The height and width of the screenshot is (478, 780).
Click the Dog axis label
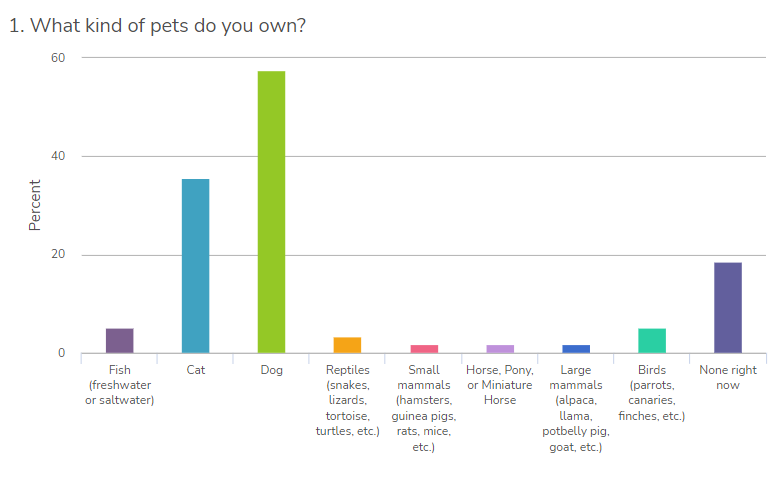[x=271, y=370]
